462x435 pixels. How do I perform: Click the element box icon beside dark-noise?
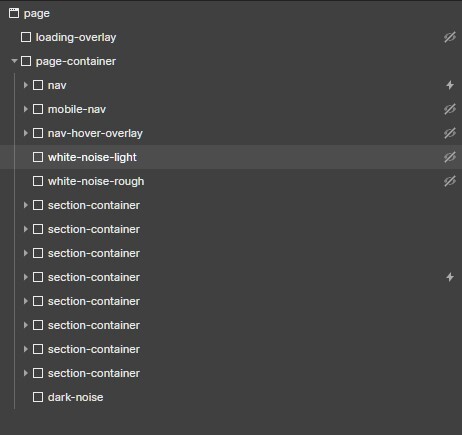coord(38,397)
